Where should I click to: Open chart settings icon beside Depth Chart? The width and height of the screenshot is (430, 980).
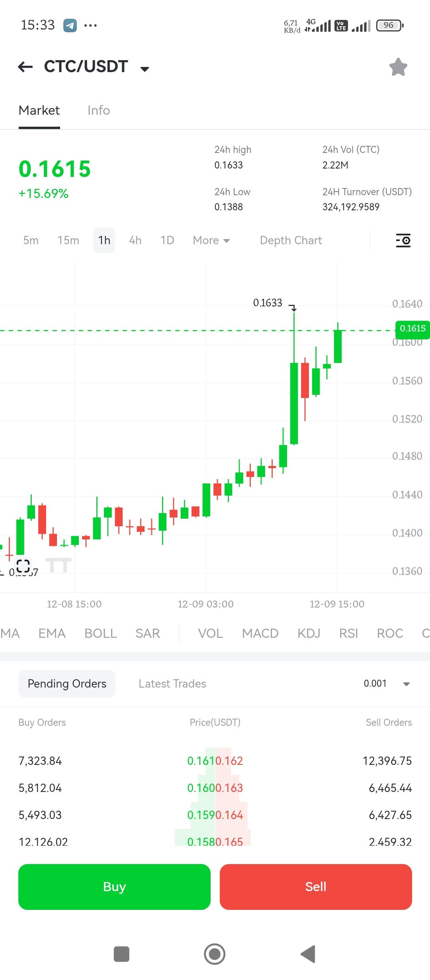(x=403, y=240)
